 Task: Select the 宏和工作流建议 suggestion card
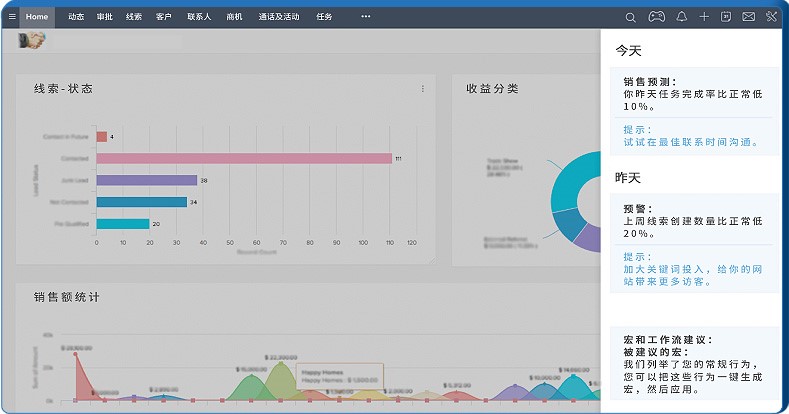coord(694,364)
